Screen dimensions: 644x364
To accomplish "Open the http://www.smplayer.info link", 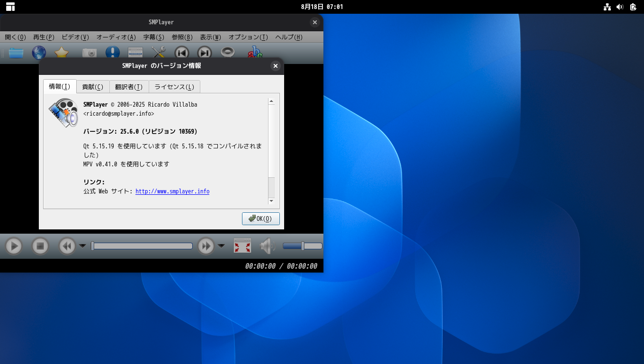I will pos(172,191).
